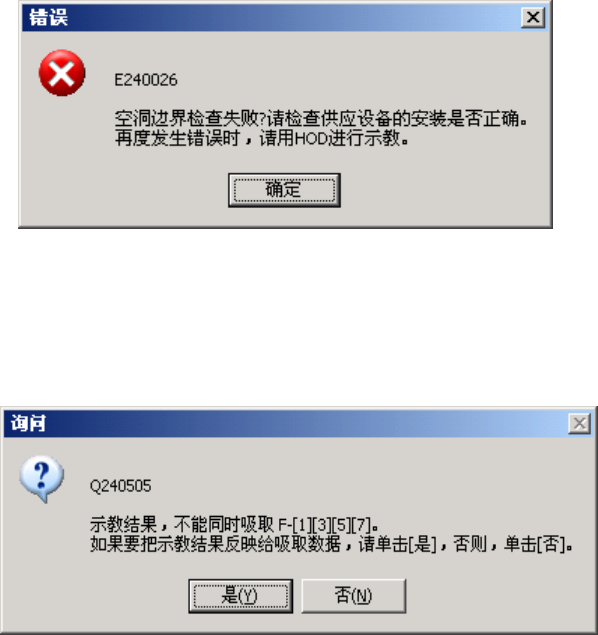This screenshot has width=598, height=635.
Task: Click the blue question mark bubble icon
Action: pos(42,478)
